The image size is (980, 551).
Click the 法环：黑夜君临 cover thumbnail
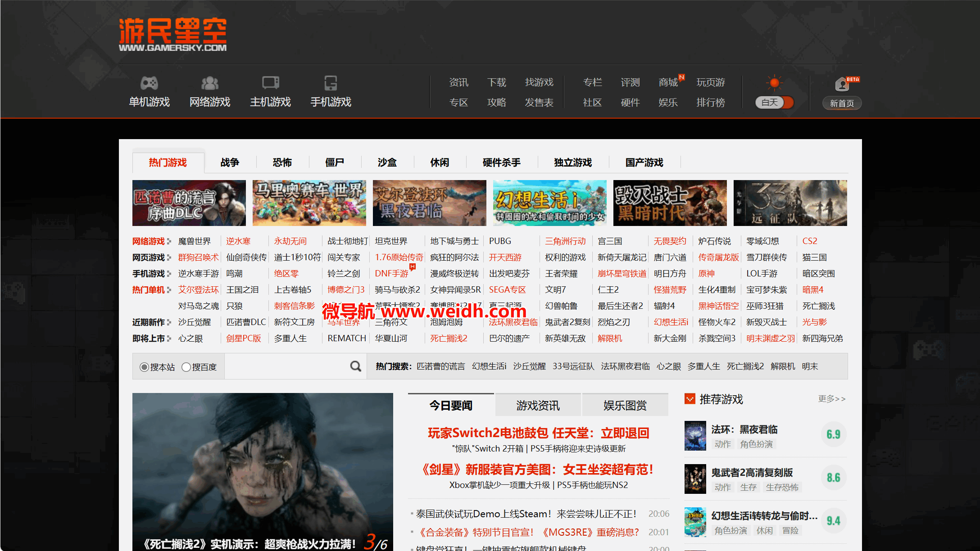click(x=695, y=436)
